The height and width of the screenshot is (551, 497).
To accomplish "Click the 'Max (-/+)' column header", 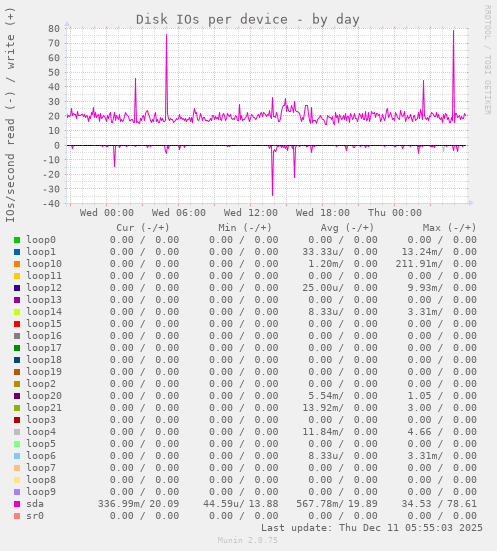I will tap(449, 228).
